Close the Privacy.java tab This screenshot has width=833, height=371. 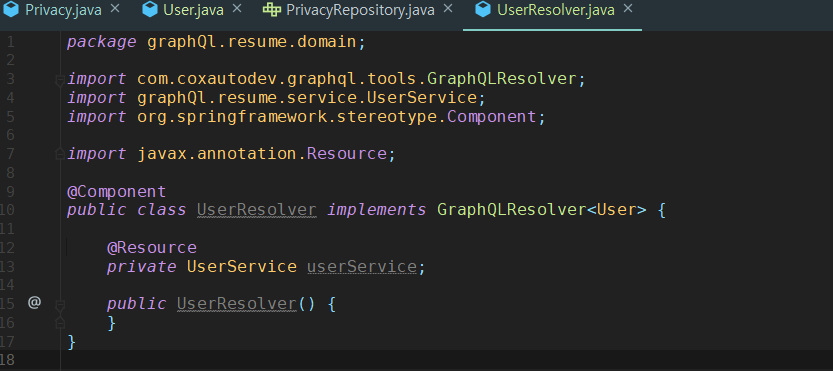pos(115,9)
